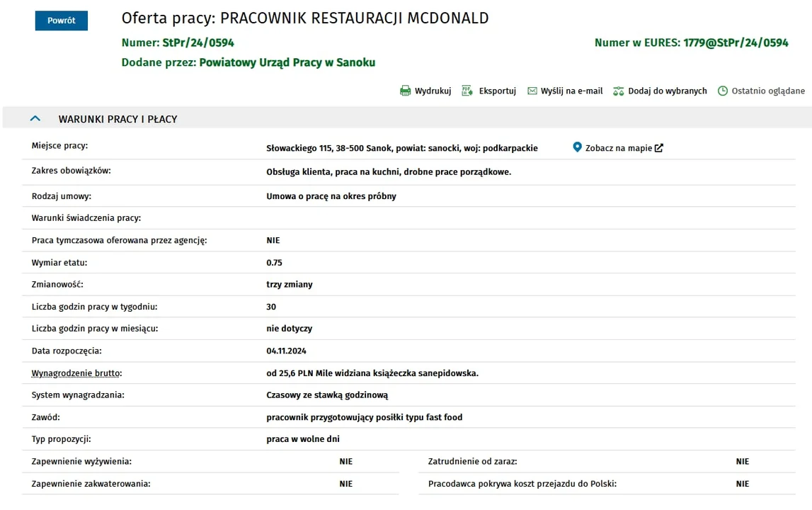Choose the Eksportuj option

click(x=497, y=91)
